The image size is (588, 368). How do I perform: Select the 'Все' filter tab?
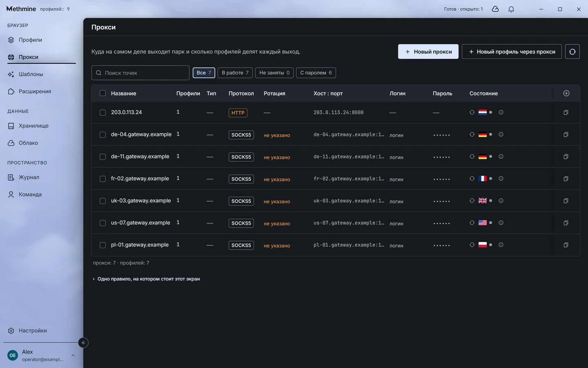click(204, 73)
